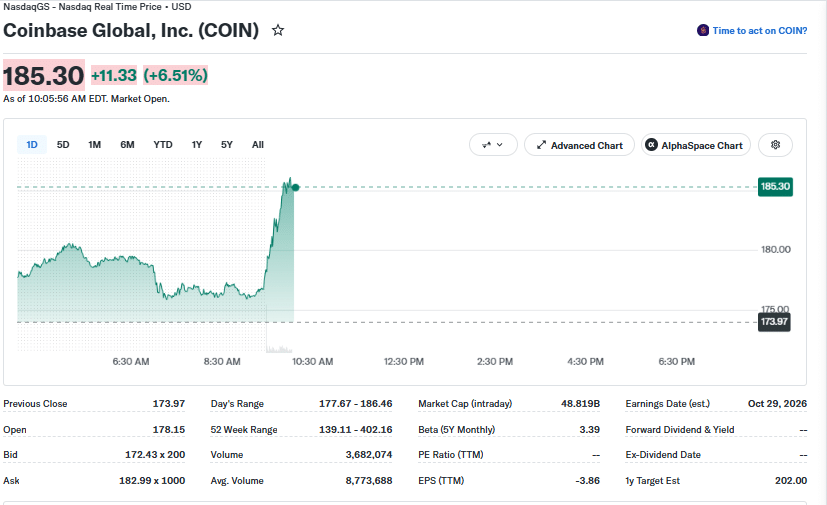This screenshot has width=827, height=505.
Task: Click the Beta (5Y Monthly) value 3.39
Action: (590, 430)
